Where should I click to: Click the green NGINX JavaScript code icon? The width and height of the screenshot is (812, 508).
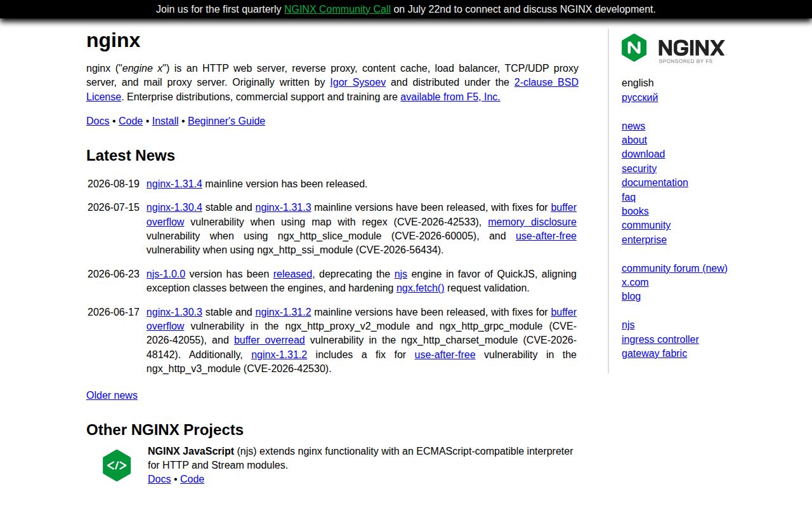click(117, 465)
